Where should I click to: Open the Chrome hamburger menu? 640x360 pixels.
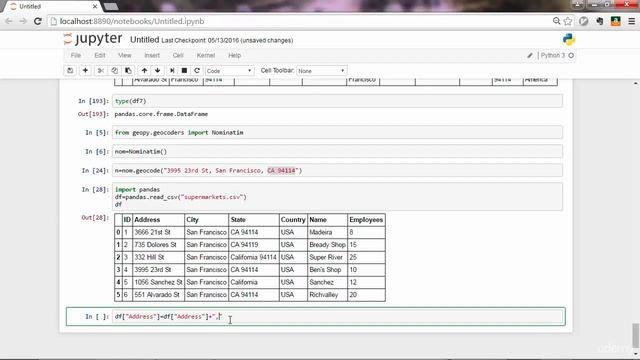pos(631,21)
